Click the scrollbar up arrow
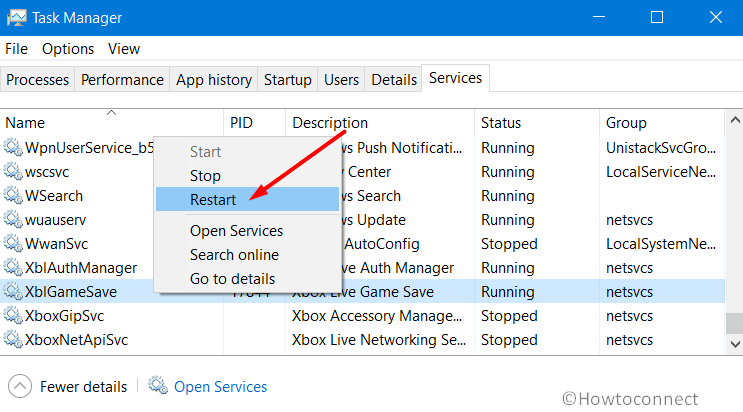 coord(734,119)
